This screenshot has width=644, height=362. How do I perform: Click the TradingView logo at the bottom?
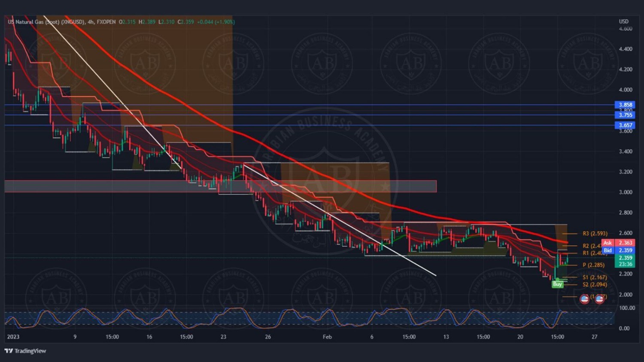[x=25, y=351]
